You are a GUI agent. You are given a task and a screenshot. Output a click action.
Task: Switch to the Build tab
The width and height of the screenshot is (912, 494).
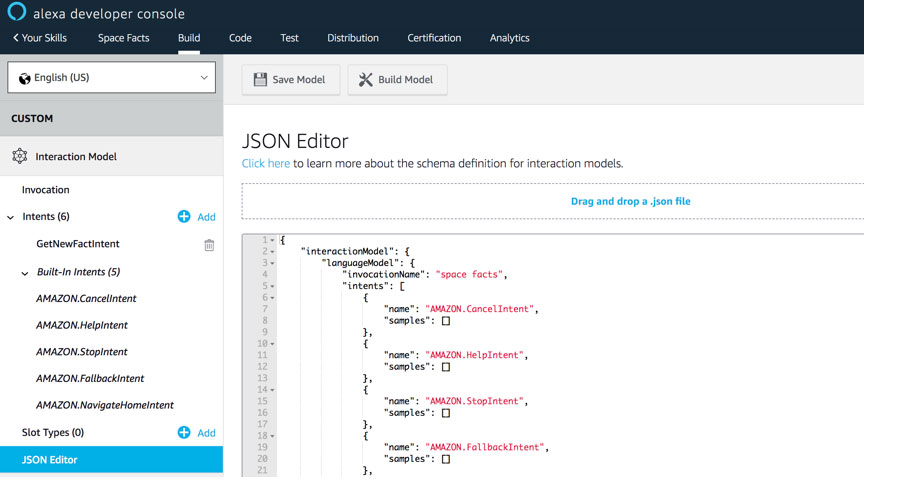[x=189, y=38]
